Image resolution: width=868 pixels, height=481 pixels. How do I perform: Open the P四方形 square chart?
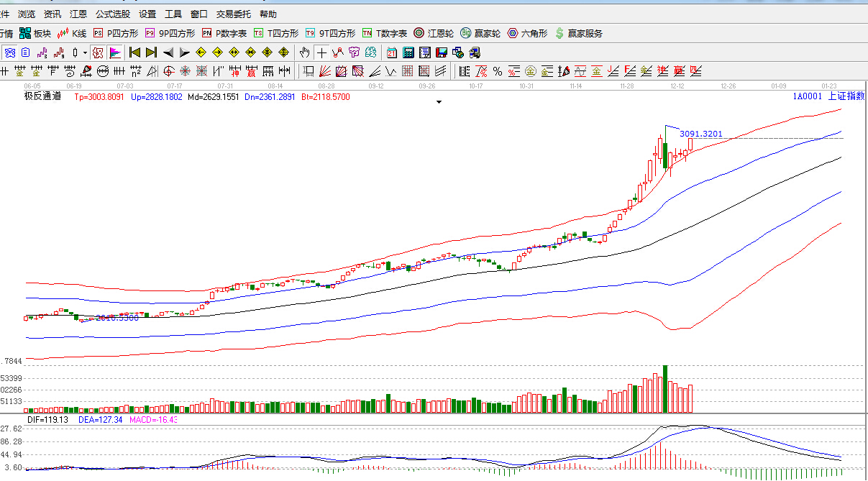click(116, 33)
